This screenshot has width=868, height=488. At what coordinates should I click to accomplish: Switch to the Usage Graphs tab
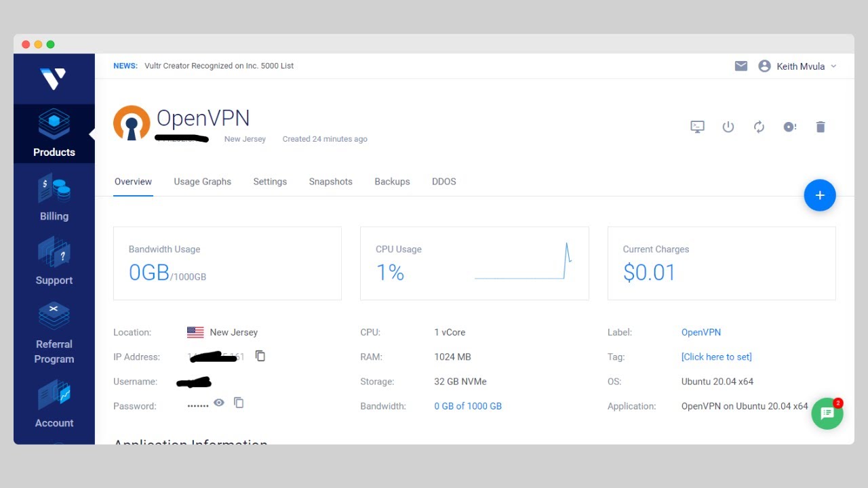pyautogui.click(x=202, y=182)
